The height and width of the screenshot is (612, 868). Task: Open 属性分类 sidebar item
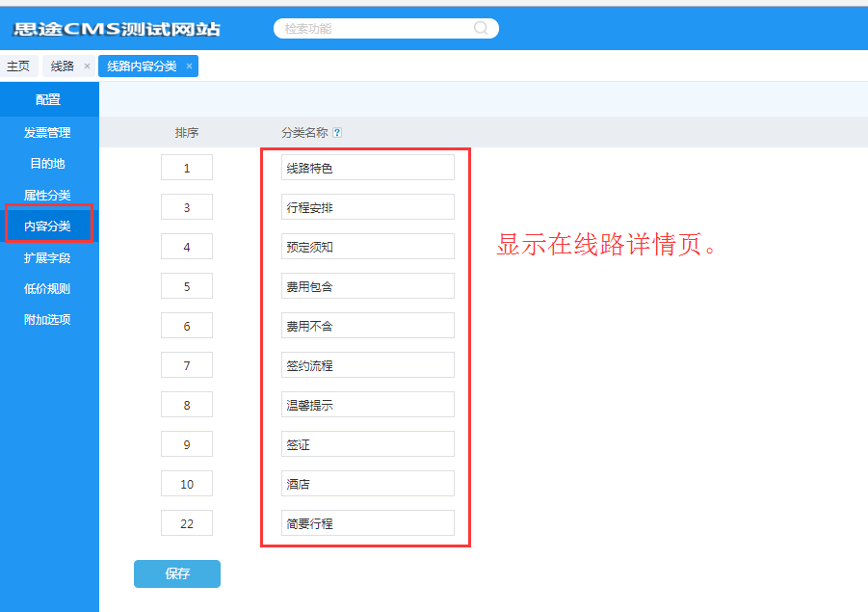tap(47, 196)
